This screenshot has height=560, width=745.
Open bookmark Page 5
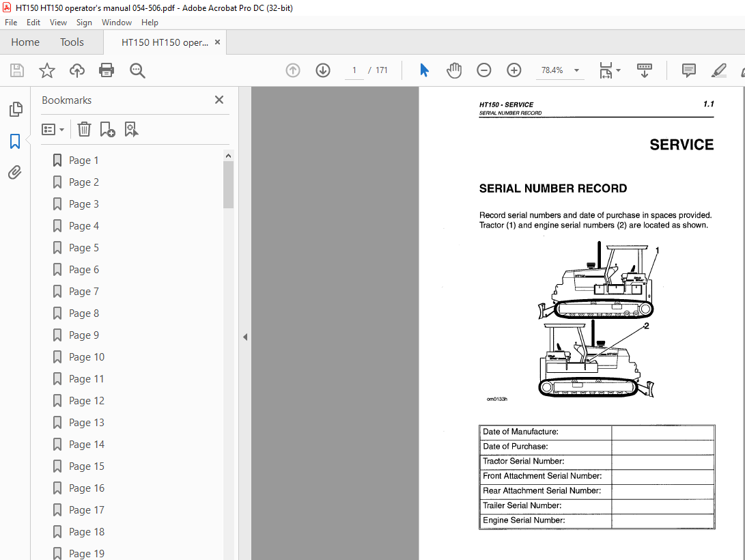click(x=83, y=248)
